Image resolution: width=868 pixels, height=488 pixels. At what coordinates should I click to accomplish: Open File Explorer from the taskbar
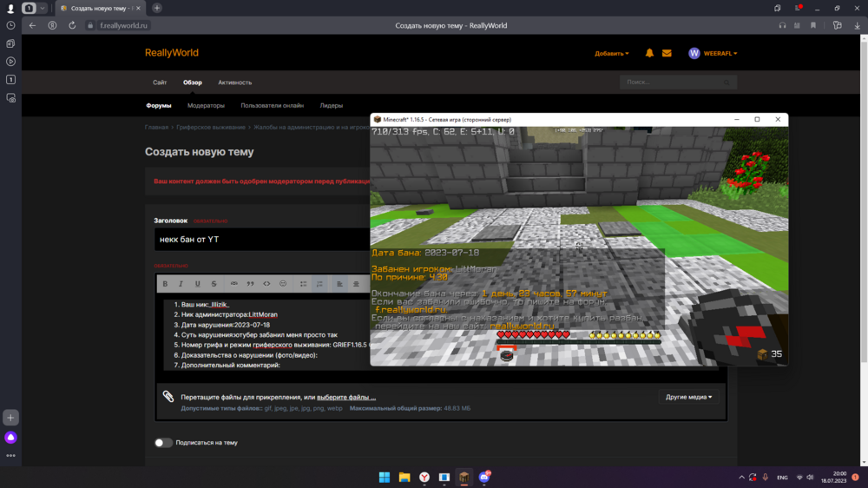(404, 478)
